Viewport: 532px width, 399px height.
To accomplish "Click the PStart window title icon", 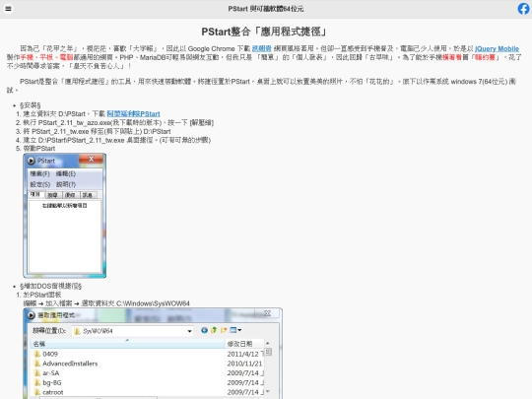I will pos(32,161).
